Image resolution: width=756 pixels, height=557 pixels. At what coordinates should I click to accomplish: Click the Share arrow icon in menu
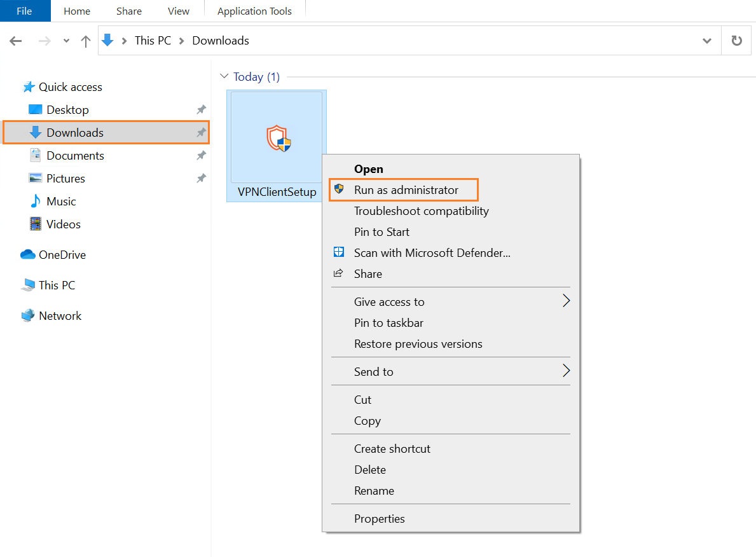click(338, 273)
